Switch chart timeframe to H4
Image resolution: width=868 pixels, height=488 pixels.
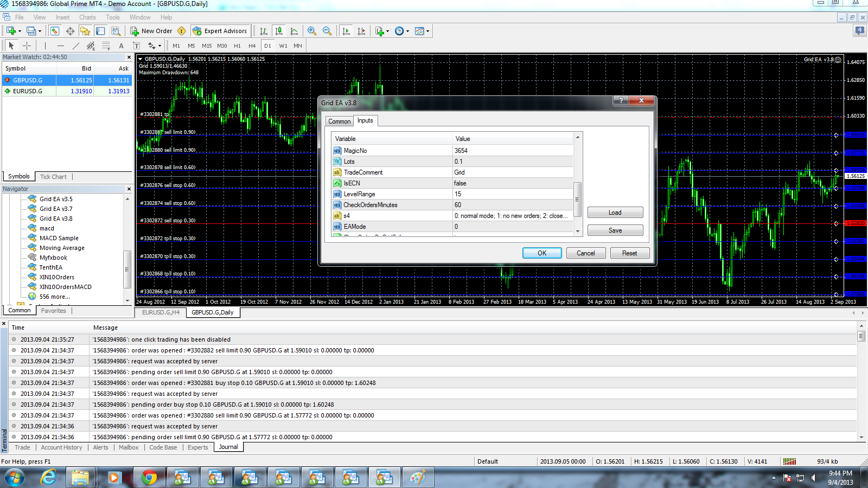tap(252, 46)
